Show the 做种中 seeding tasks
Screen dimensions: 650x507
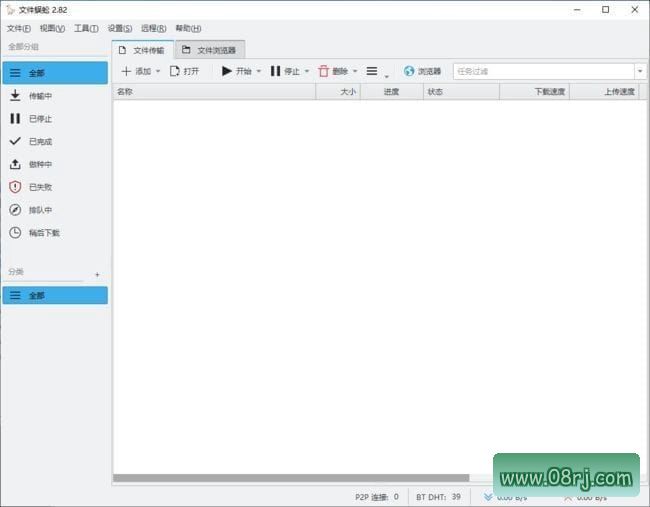tap(55, 164)
